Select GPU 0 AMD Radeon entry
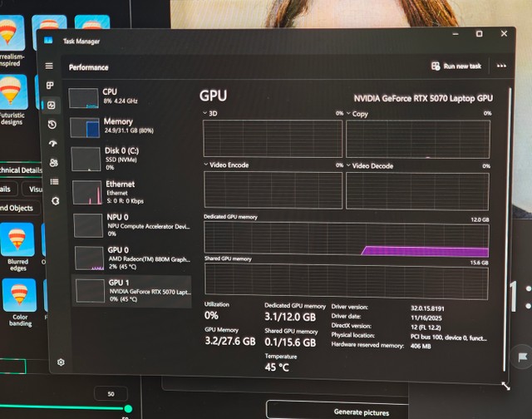The height and width of the screenshot is (419, 532). pos(133,259)
